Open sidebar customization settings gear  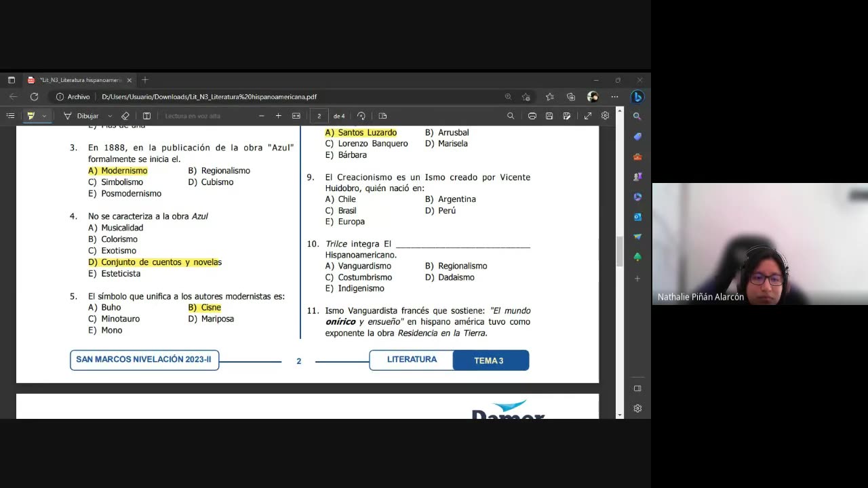[x=637, y=408]
